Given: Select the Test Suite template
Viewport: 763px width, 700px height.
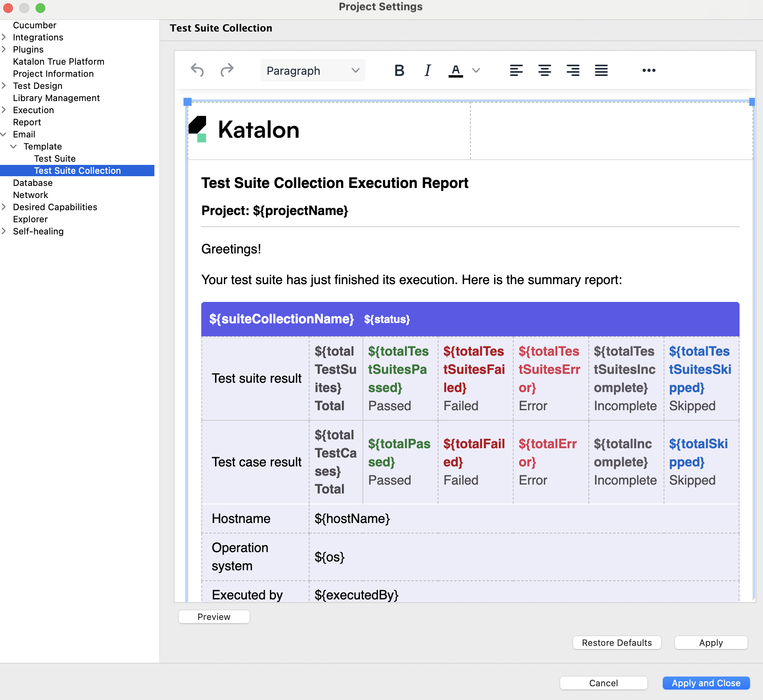Looking at the screenshot, I should click(x=55, y=158).
